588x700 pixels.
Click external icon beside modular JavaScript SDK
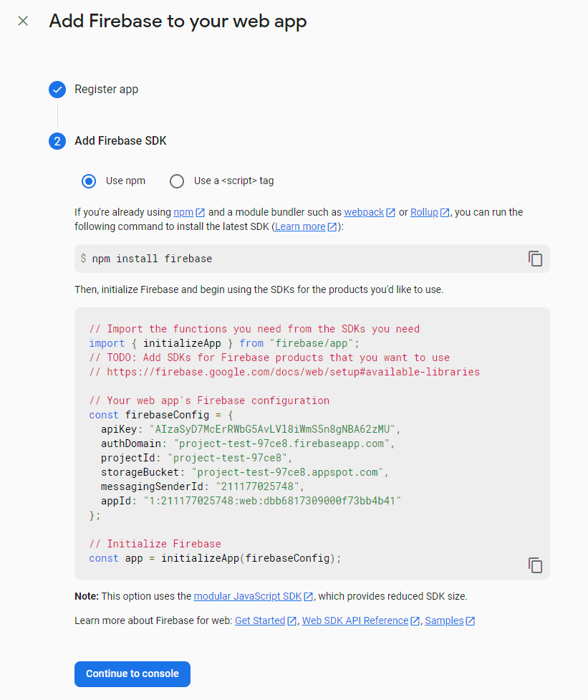coord(308,596)
